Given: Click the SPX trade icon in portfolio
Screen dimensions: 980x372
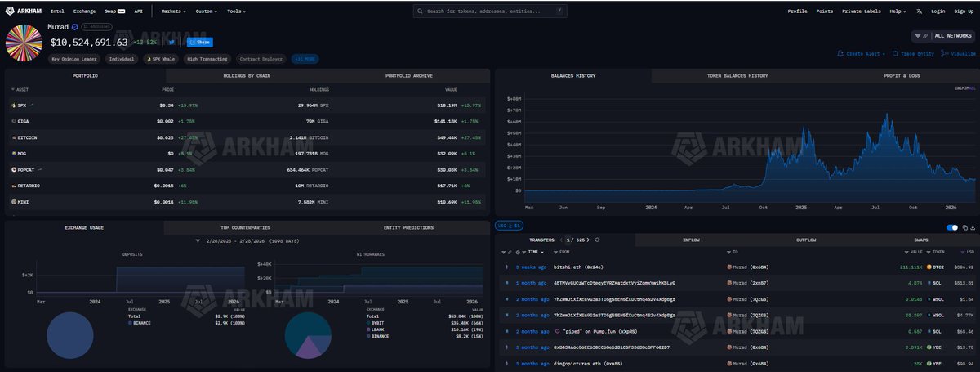Looking at the screenshot, I should tap(32, 105).
